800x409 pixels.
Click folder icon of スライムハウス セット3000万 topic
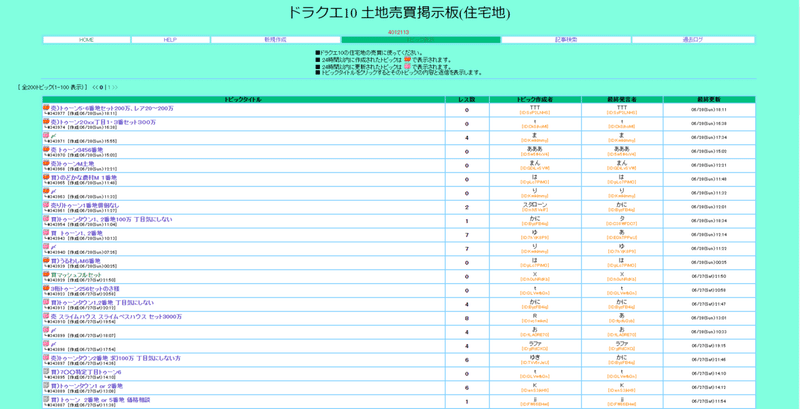[46, 316]
